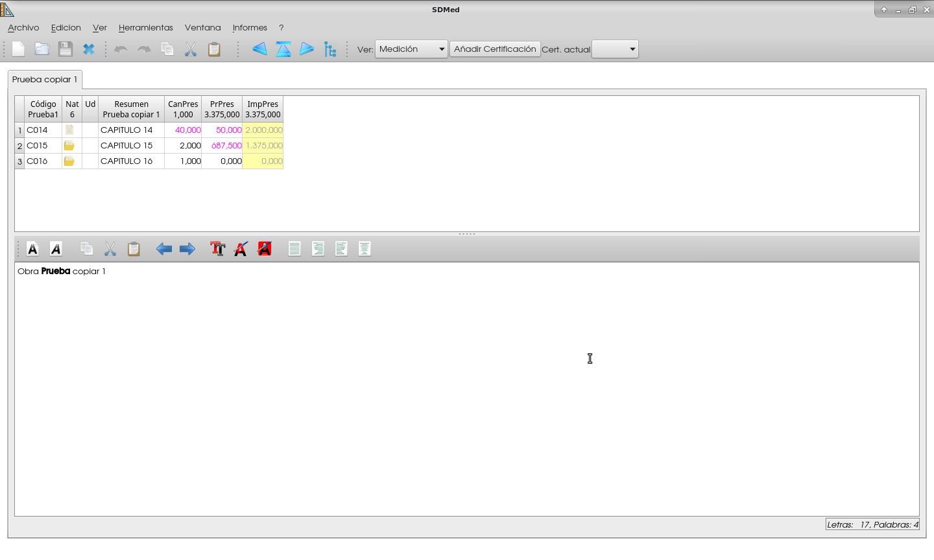The height and width of the screenshot is (560, 934).
Task: Open the Ventana menu
Action: click(x=203, y=28)
